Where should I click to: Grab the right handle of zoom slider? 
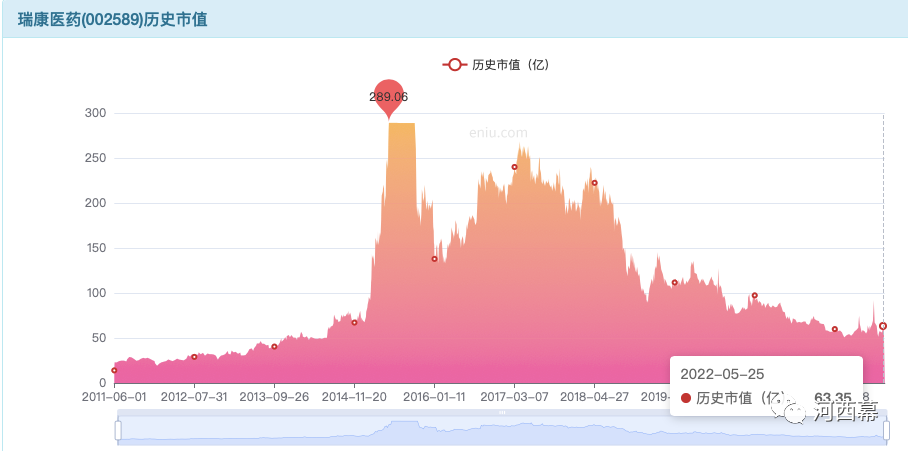coord(886,430)
